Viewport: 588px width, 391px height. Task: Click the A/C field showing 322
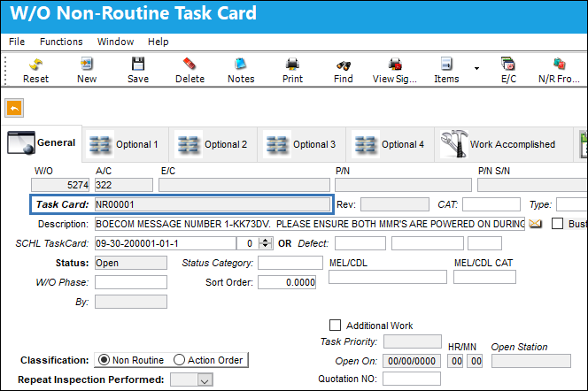124,185
